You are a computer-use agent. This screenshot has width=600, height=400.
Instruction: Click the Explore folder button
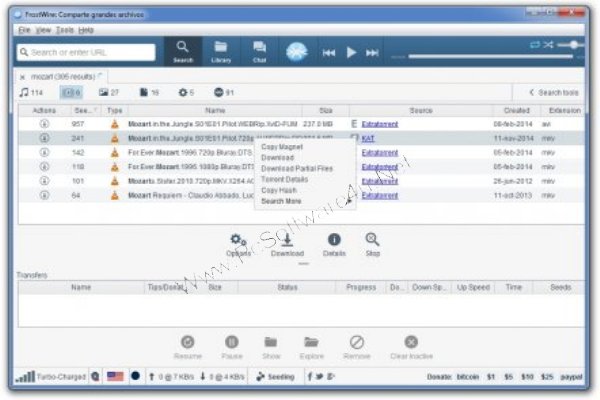(x=311, y=347)
